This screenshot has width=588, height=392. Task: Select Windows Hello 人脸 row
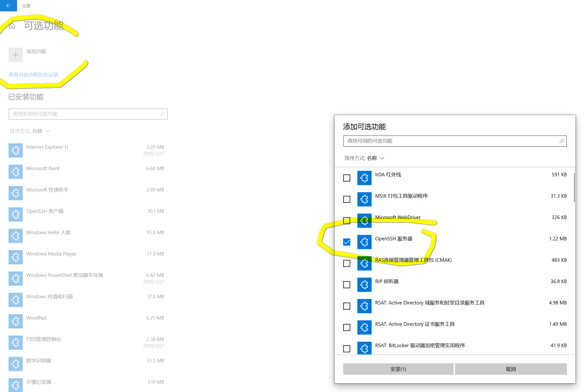click(x=87, y=236)
